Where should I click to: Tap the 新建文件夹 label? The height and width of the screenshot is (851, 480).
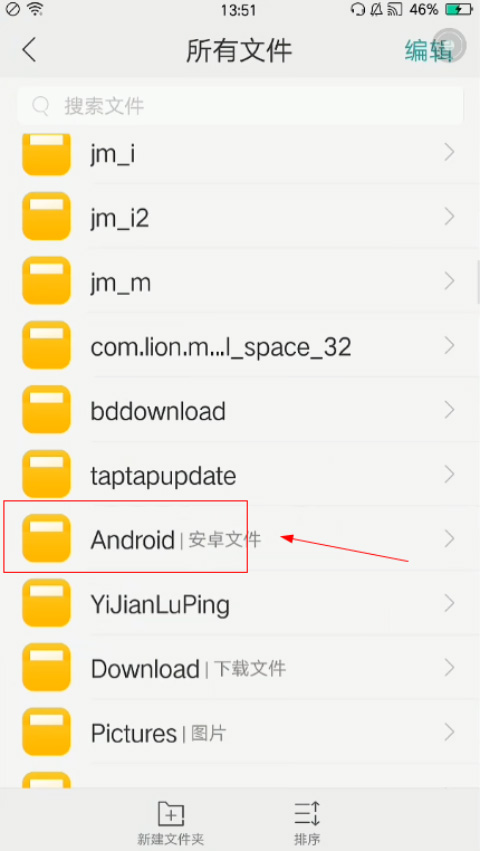(170, 839)
